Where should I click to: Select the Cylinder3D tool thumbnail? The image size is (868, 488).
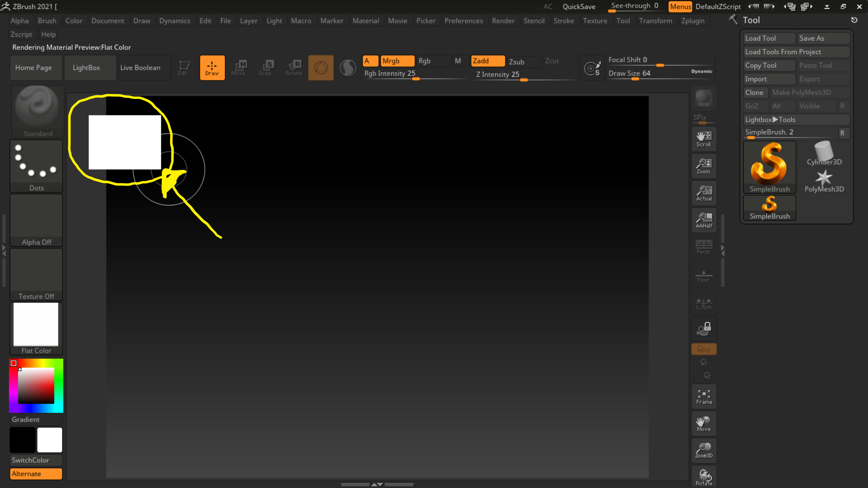point(824,154)
